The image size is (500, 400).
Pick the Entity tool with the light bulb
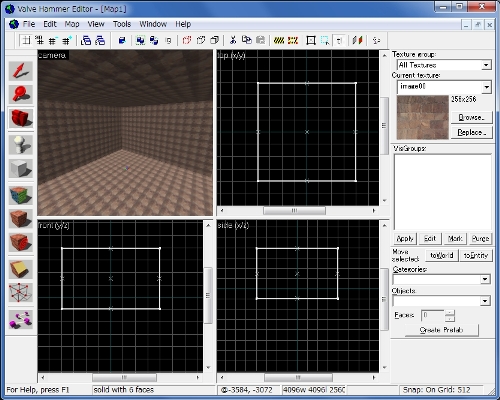tap(21, 145)
